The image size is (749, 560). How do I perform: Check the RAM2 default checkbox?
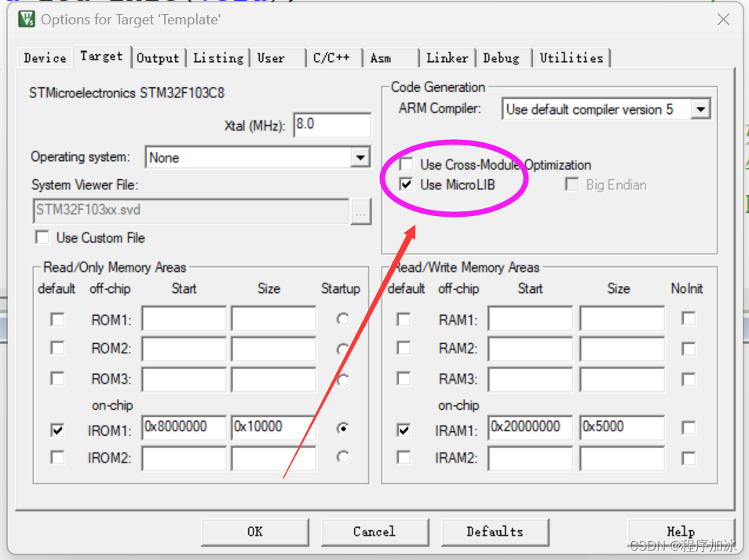coord(404,348)
